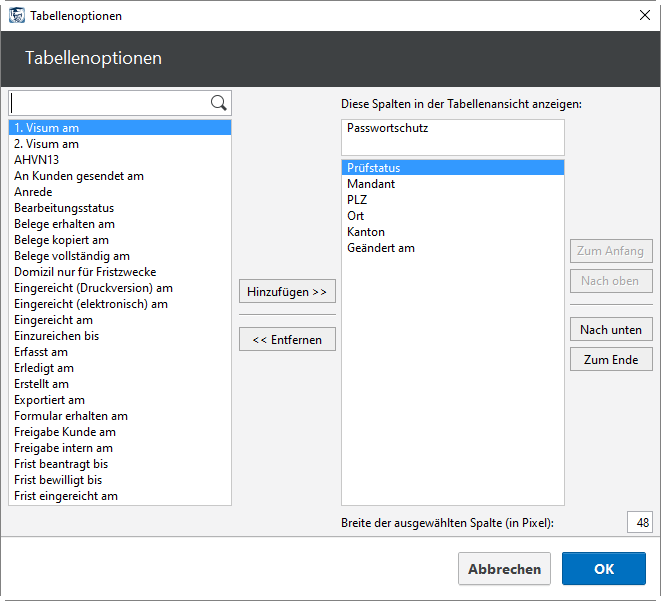The image size is (661, 601).
Task: Select Mandant in displayed columns list
Action: tap(453, 184)
